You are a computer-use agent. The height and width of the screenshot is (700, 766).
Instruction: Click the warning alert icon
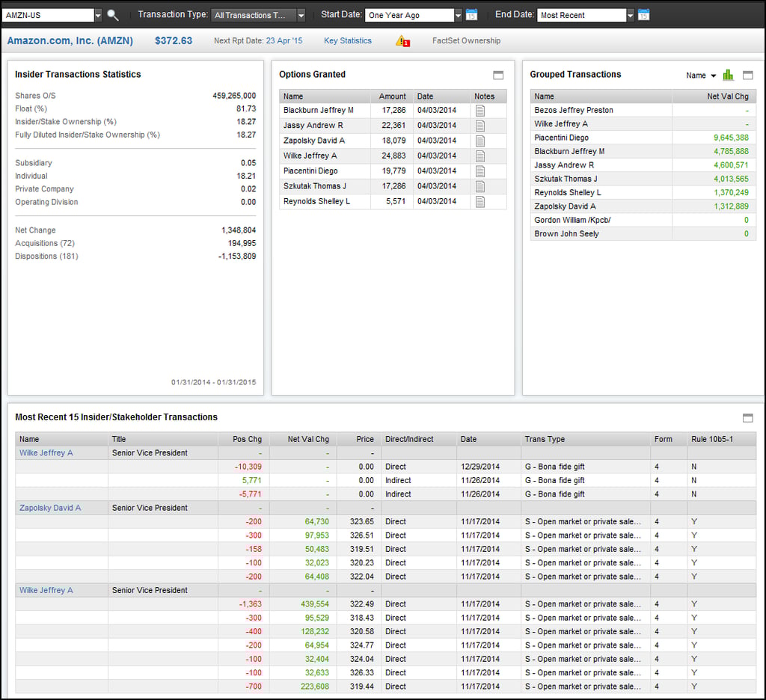point(402,41)
